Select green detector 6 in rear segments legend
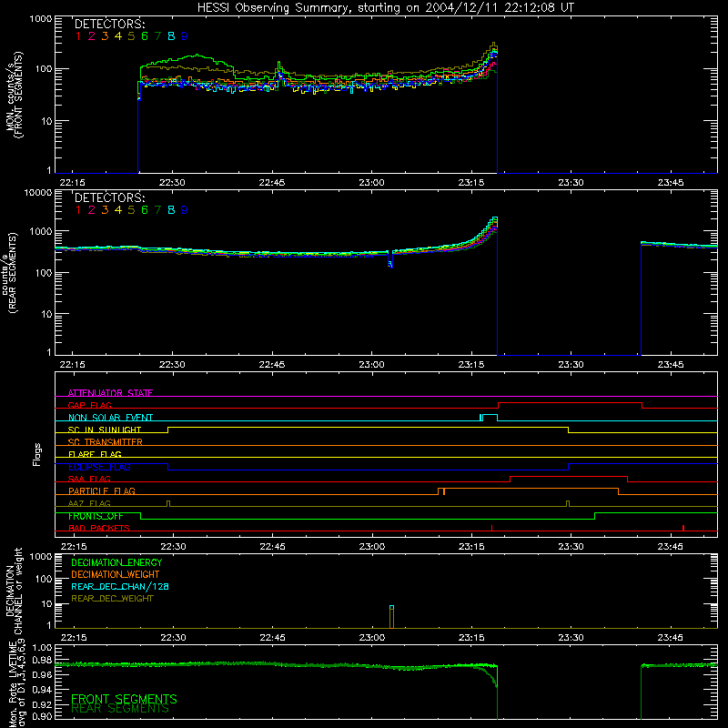 click(x=145, y=210)
